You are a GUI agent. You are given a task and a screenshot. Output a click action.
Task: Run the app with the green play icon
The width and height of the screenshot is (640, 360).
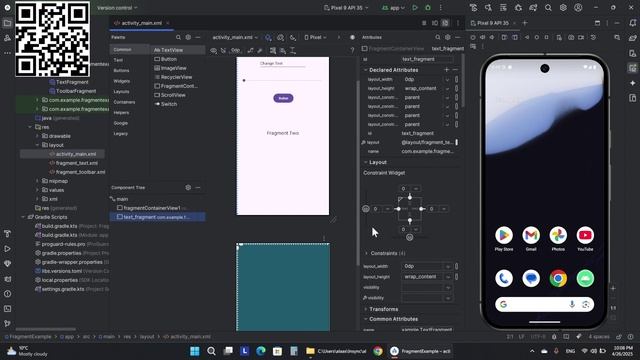tap(415, 8)
